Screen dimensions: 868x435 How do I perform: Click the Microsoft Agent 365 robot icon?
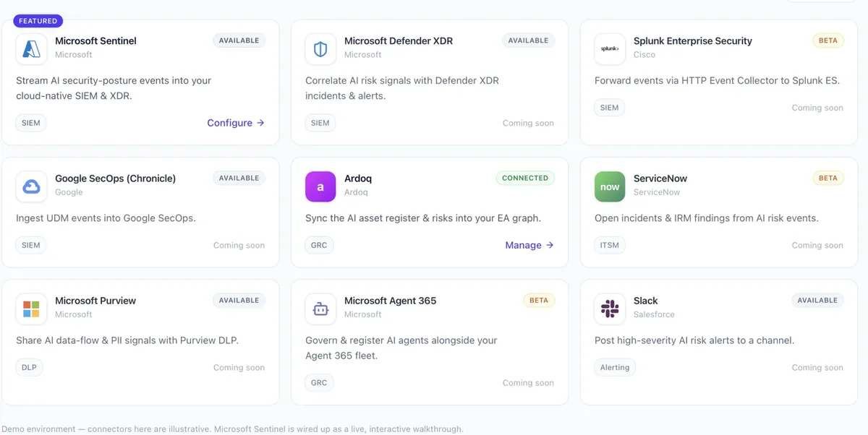[x=320, y=309]
